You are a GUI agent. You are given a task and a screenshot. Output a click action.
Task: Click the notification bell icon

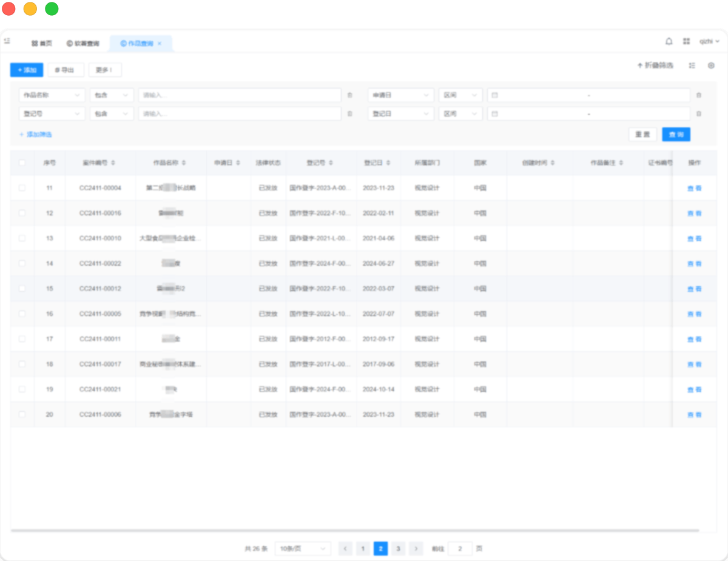(x=669, y=41)
